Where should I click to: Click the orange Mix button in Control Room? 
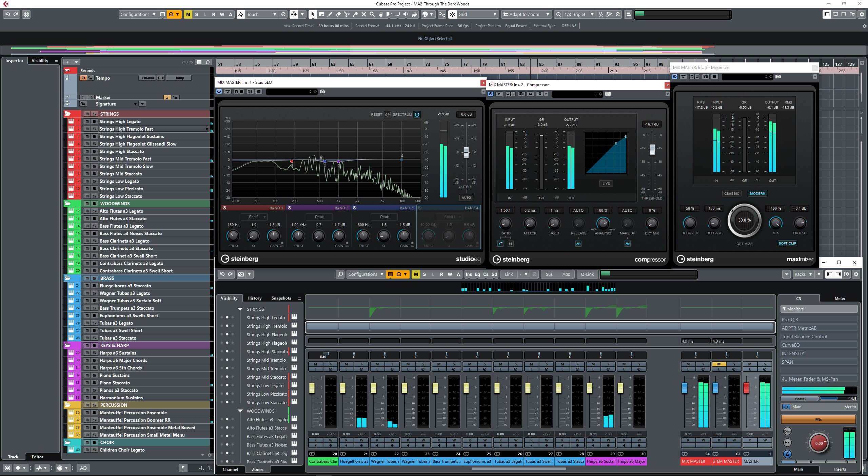pyautogui.click(x=818, y=420)
